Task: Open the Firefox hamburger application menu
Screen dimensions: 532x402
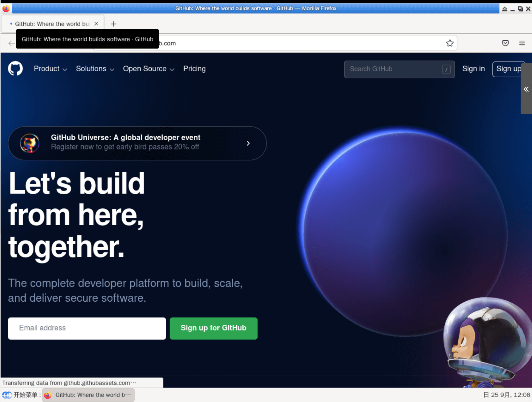Action: tap(522, 43)
